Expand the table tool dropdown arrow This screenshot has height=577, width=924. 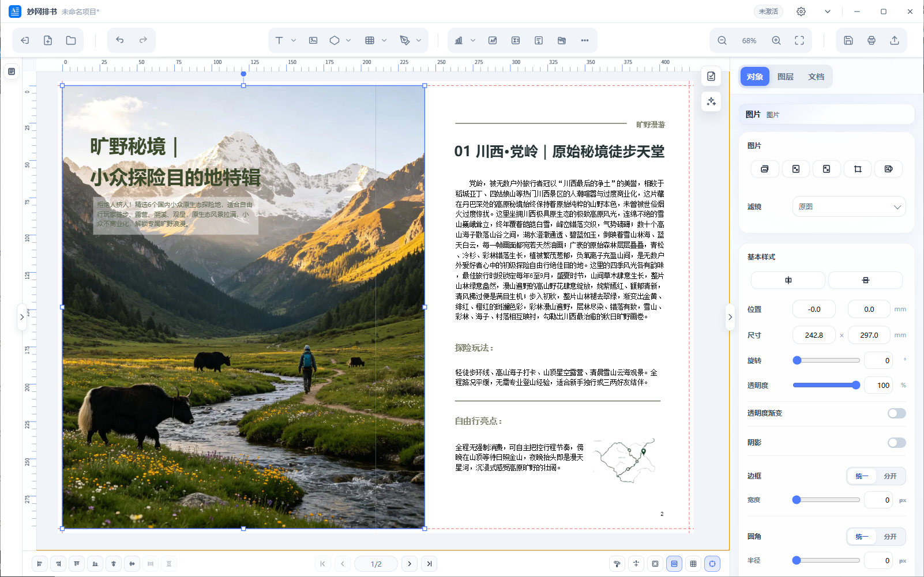(384, 40)
